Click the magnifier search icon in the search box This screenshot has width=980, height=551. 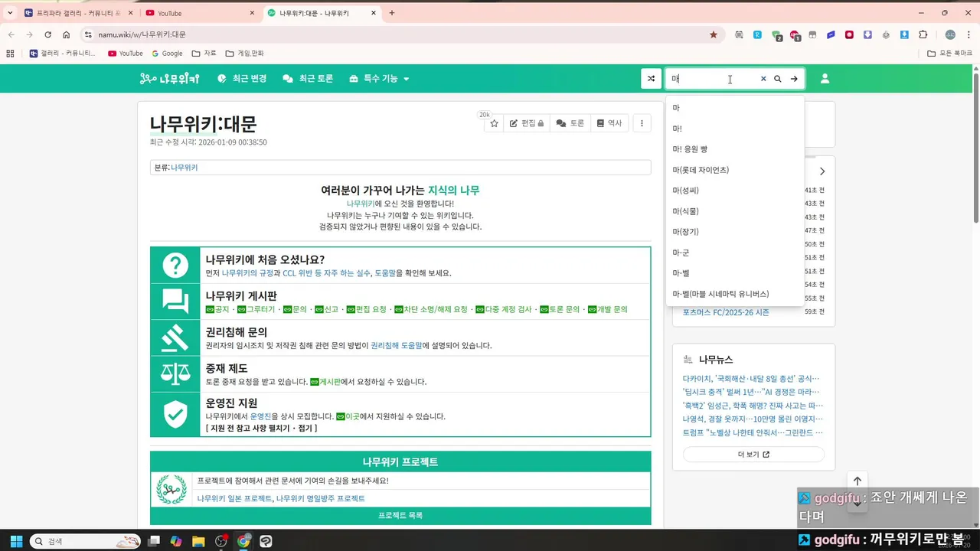pyautogui.click(x=778, y=79)
